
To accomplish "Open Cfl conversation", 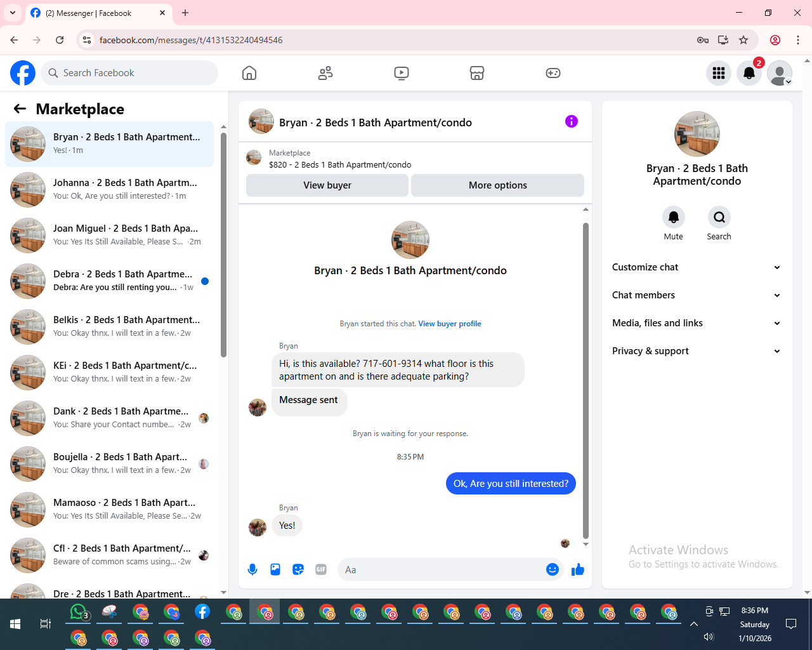I will pyautogui.click(x=109, y=555).
